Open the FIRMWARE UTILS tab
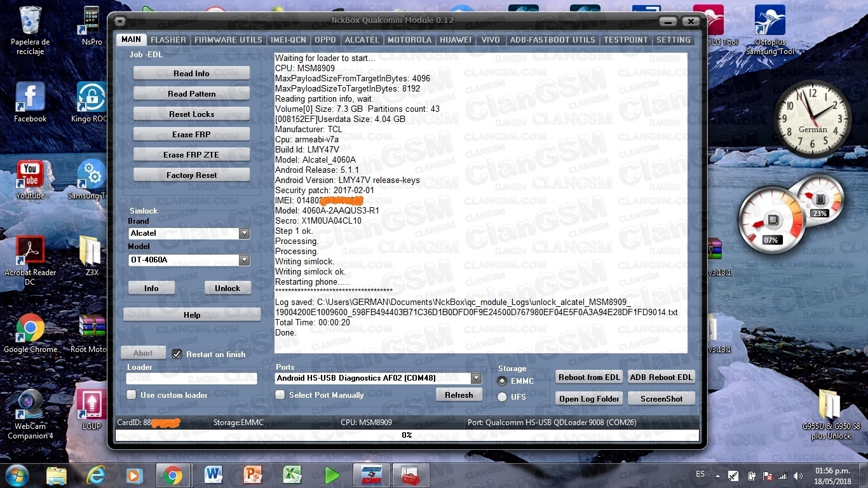Screen dimensions: 868x488 click(228, 39)
